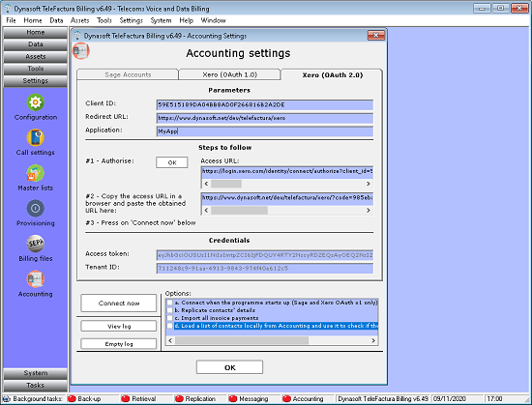Click Access URL horizontal scrollbar thumb
The height and width of the screenshot is (405, 532).
coord(226,184)
